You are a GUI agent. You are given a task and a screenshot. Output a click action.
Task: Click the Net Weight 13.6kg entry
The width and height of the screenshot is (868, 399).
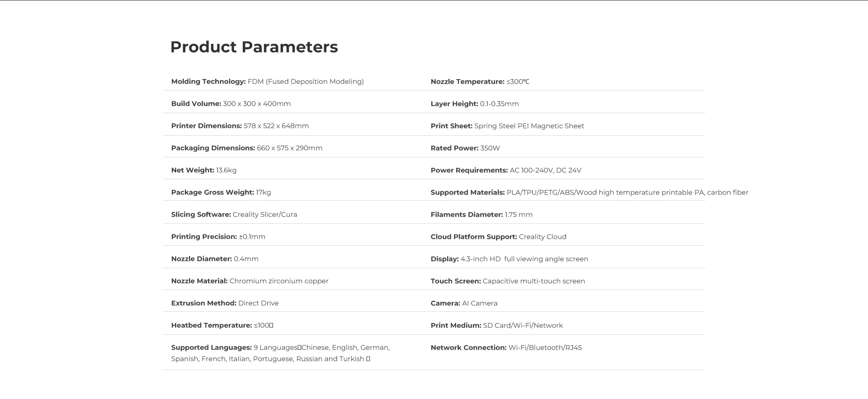point(203,170)
